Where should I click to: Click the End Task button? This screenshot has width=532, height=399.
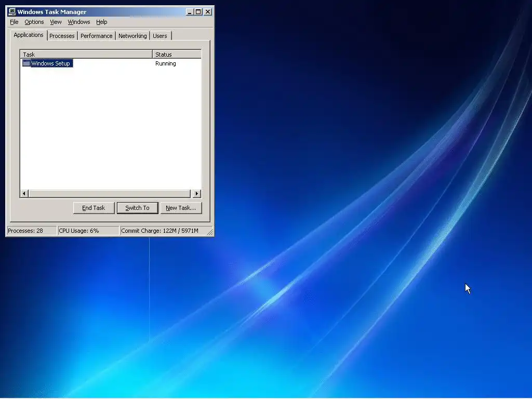click(x=94, y=208)
